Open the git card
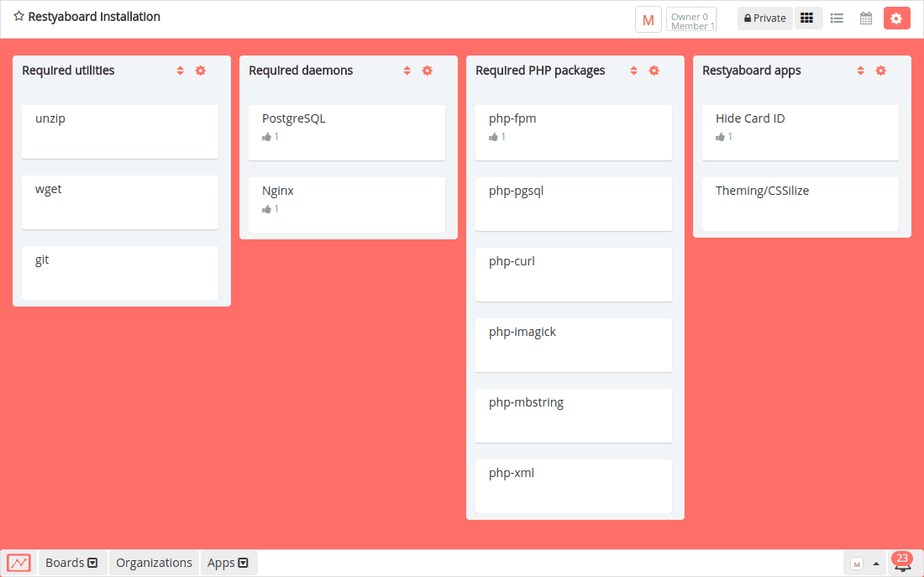924x577 pixels. [x=120, y=274]
